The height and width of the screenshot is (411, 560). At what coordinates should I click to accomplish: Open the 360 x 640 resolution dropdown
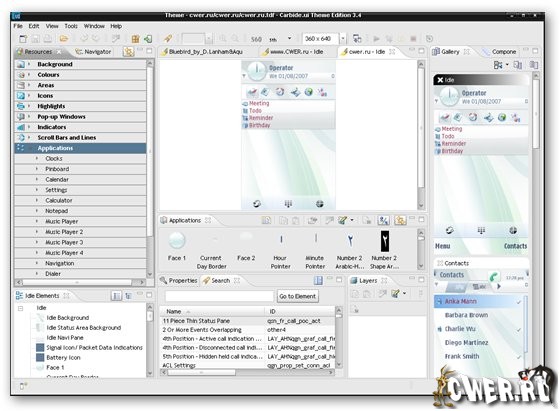[x=343, y=39]
